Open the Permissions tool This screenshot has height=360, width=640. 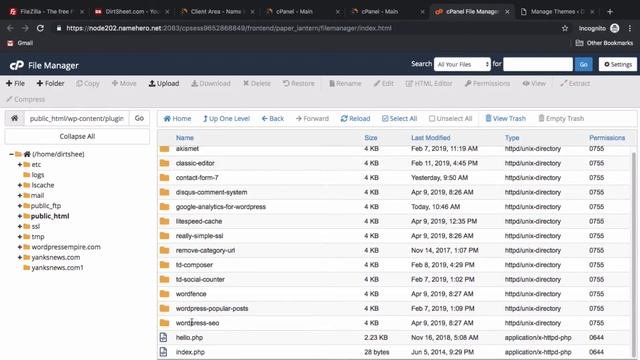pyautogui.click(x=487, y=83)
